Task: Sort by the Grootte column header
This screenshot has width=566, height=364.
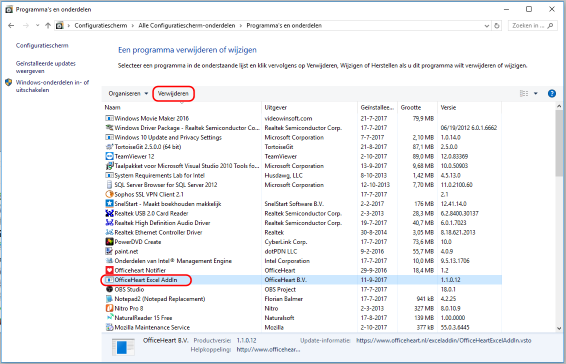Action: [x=417, y=108]
